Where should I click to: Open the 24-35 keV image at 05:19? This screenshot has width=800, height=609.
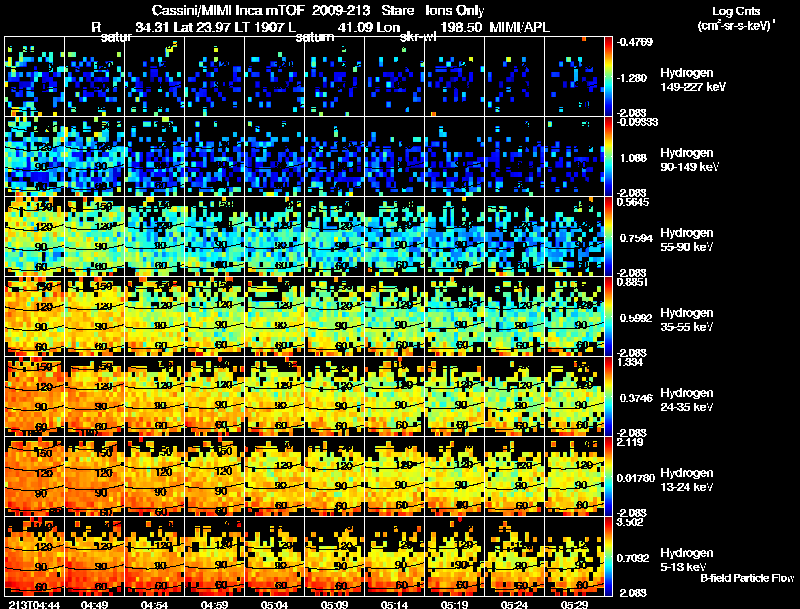coord(455,396)
